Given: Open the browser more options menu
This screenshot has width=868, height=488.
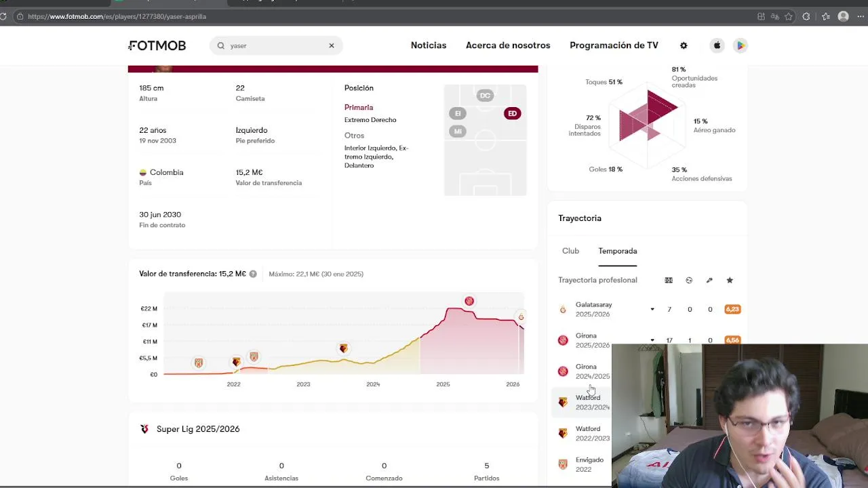Looking at the screenshot, I should pyautogui.click(x=861, y=16).
